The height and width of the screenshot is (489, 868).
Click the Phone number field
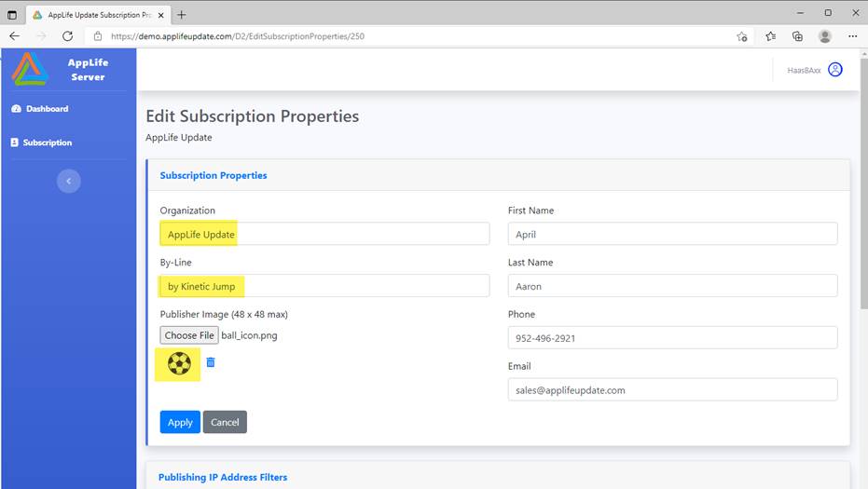pyautogui.click(x=672, y=338)
